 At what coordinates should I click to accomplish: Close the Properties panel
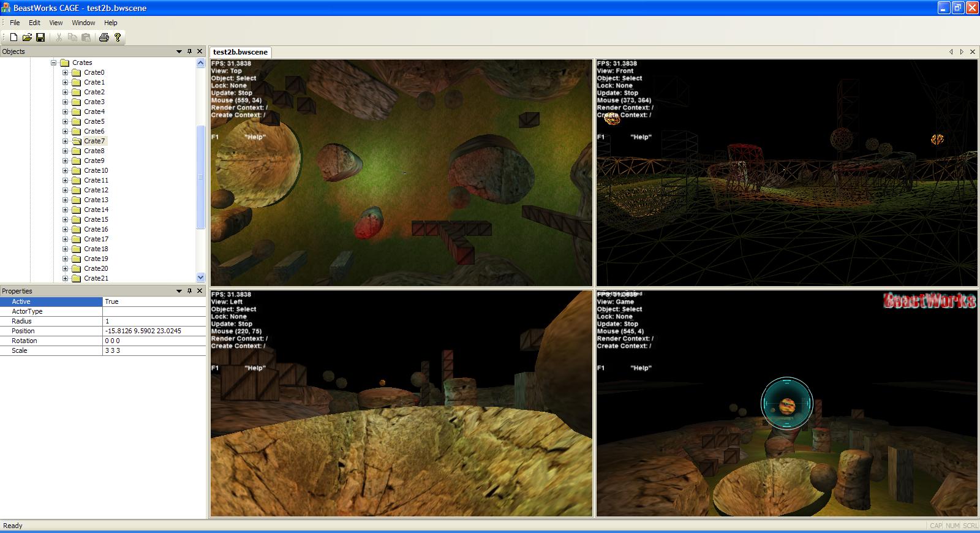(200, 291)
